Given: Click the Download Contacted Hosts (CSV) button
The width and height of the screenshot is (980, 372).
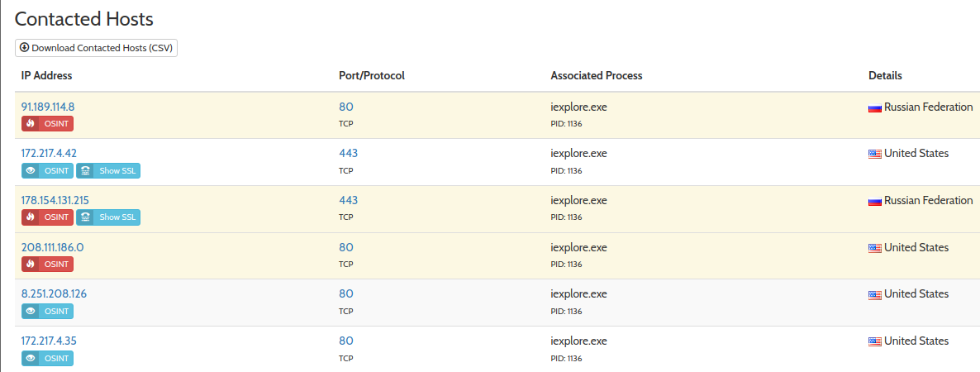Looking at the screenshot, I should pos(97,48).
